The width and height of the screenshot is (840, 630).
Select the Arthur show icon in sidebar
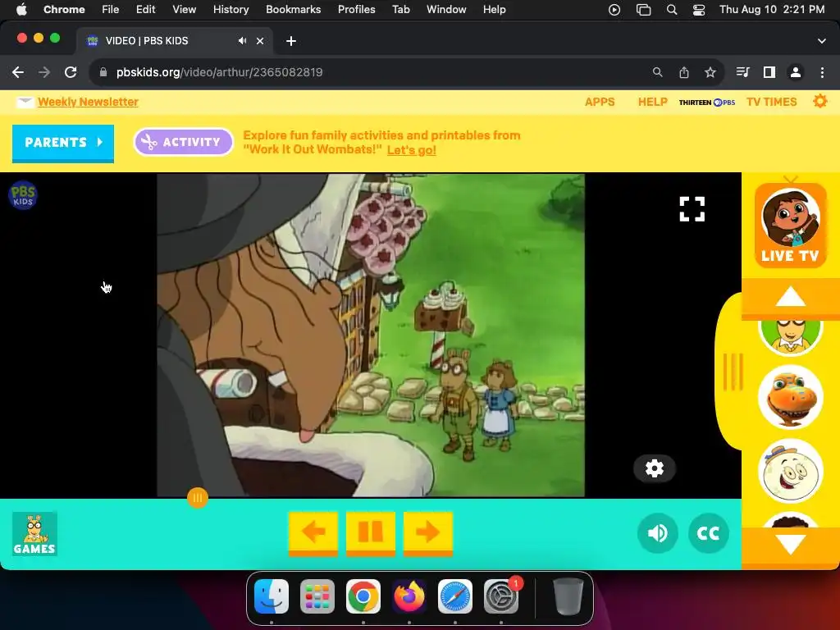[790, 336]
